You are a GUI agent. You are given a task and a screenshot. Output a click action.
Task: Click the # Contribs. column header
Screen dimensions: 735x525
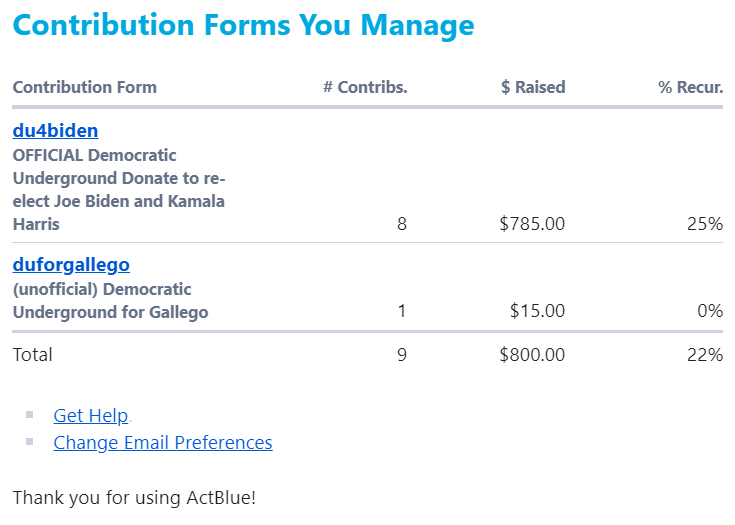click(x=365, y=87)
